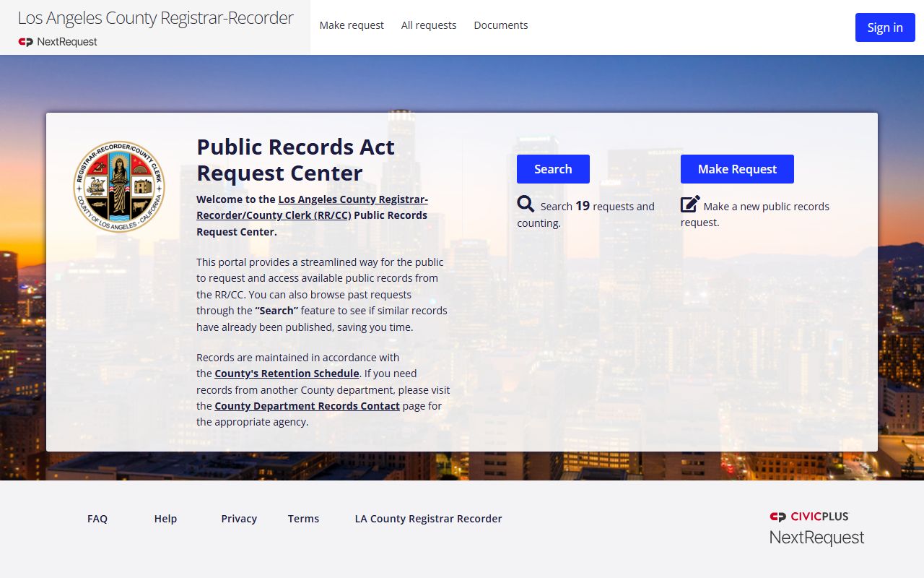
Task: Open the Make request menu item
Action: tap(352, 25)
